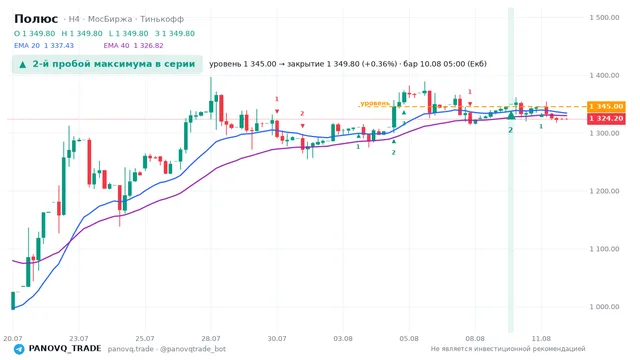Click the red 1 324.20 current price tag
The image size is (640, 360).
coord(606,119)
